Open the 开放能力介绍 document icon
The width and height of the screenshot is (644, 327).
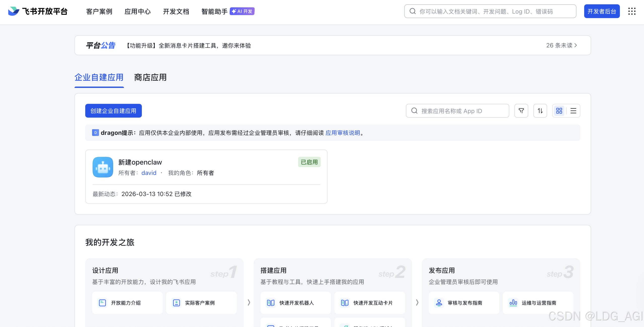102,303
